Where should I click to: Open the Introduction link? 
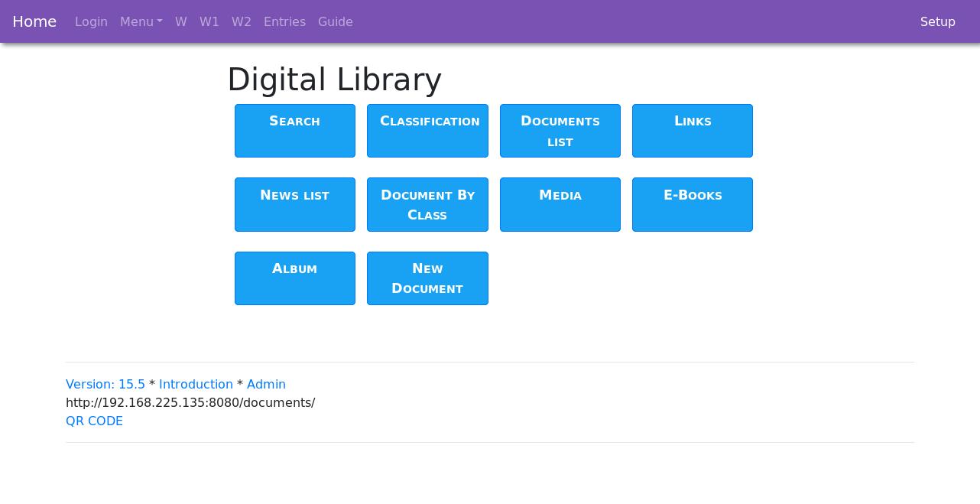click(196, 384)
